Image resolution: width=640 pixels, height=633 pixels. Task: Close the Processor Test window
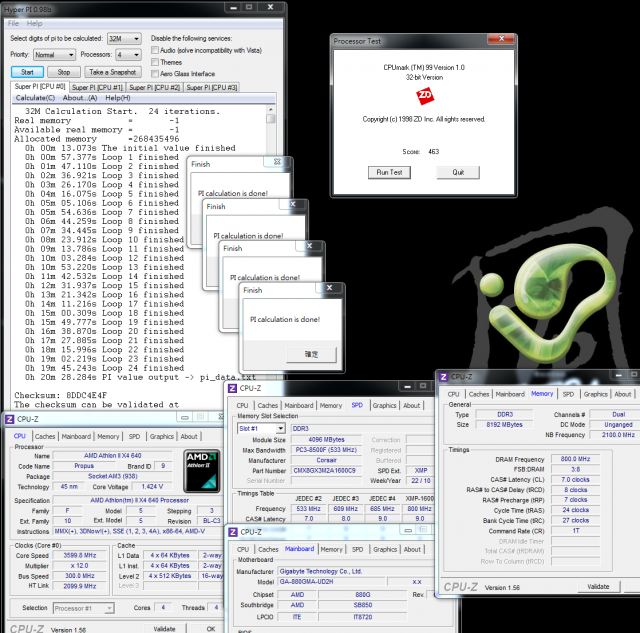tap(501, 39)
